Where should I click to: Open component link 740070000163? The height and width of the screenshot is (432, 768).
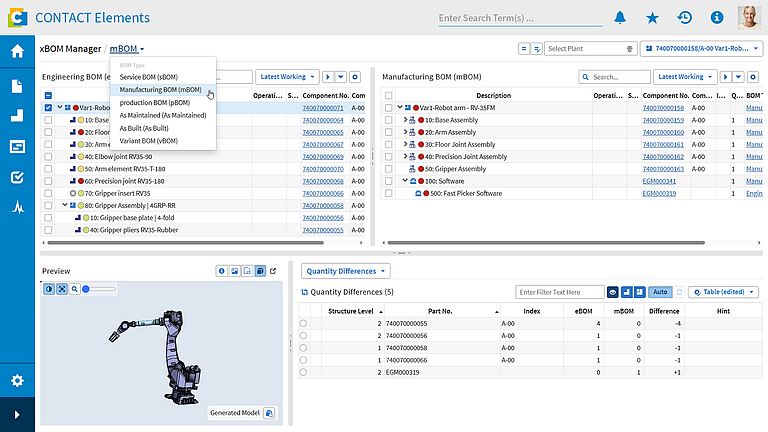663,169
